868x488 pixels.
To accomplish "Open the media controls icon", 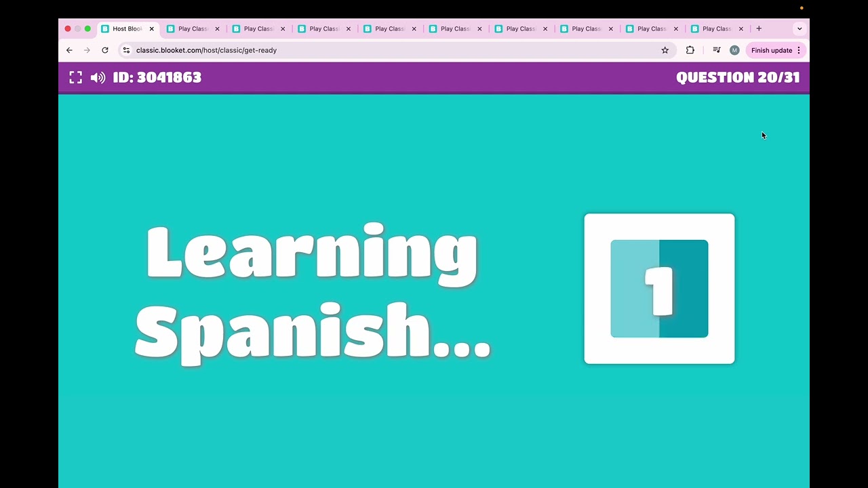I will pyautogui.click(x=716, y=50).
